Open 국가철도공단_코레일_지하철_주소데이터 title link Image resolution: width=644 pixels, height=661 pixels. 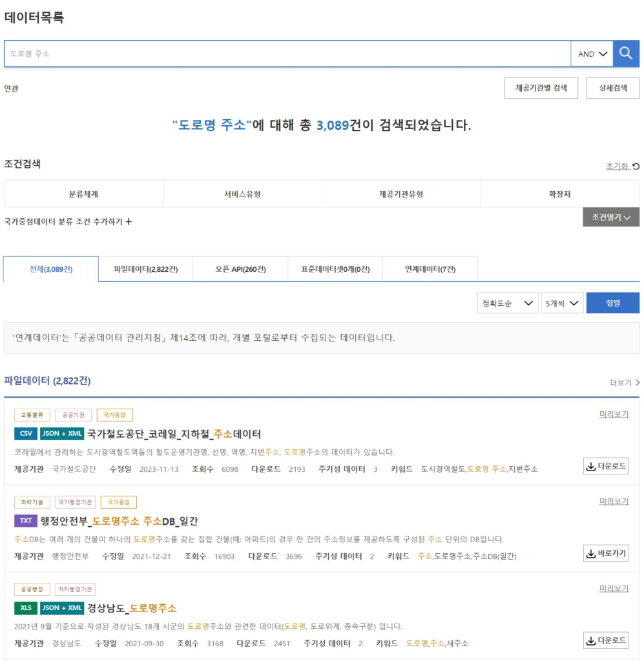click(x=174, y=434)
